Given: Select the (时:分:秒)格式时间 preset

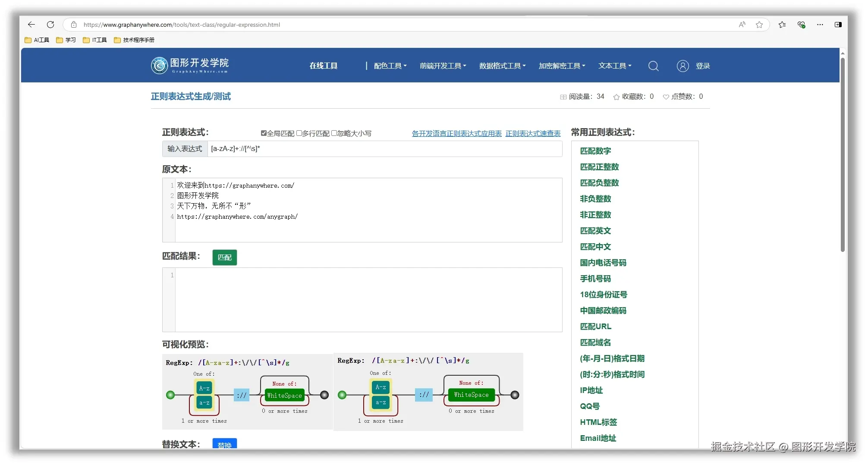Looking at the screenshot, I should (612, 374).
